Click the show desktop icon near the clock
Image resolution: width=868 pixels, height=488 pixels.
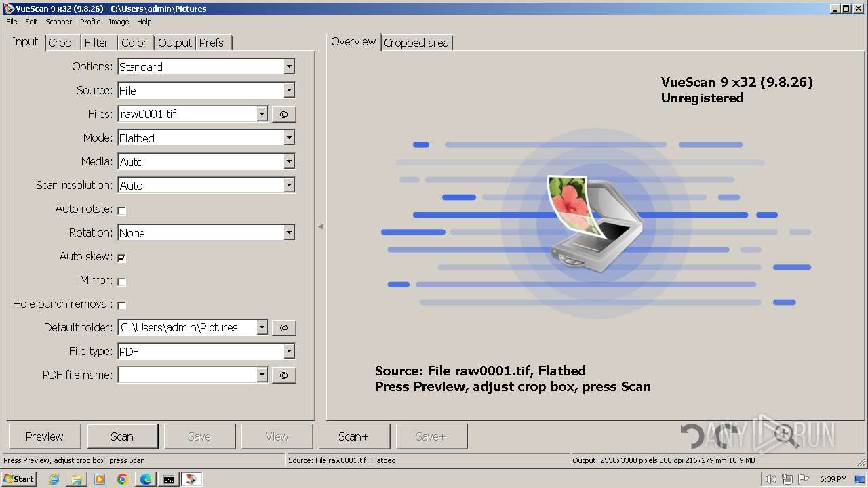click(860, 479)
